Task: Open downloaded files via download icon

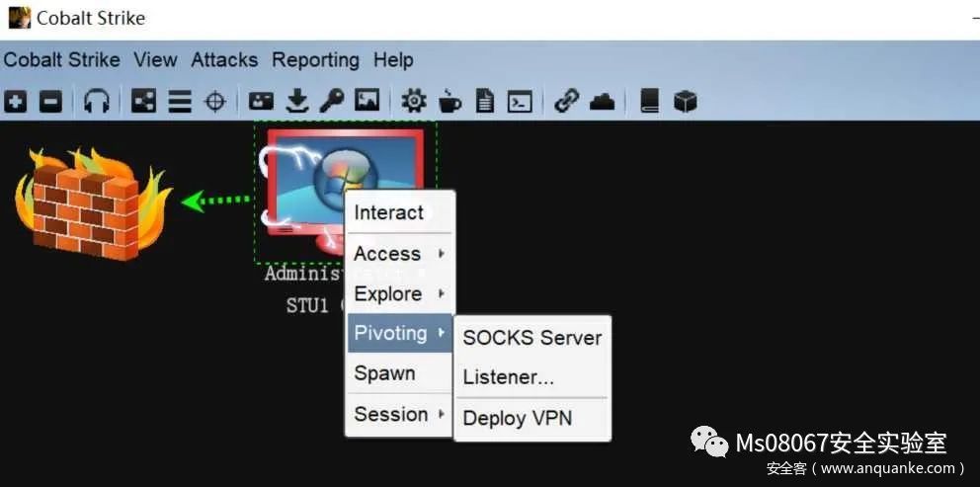Action: [297, 101]
